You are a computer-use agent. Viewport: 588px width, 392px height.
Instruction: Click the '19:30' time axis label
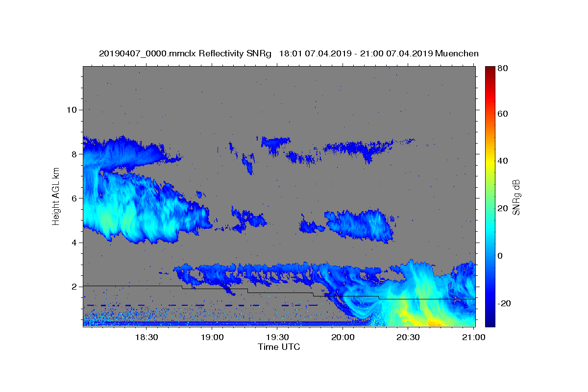point(277,337)
